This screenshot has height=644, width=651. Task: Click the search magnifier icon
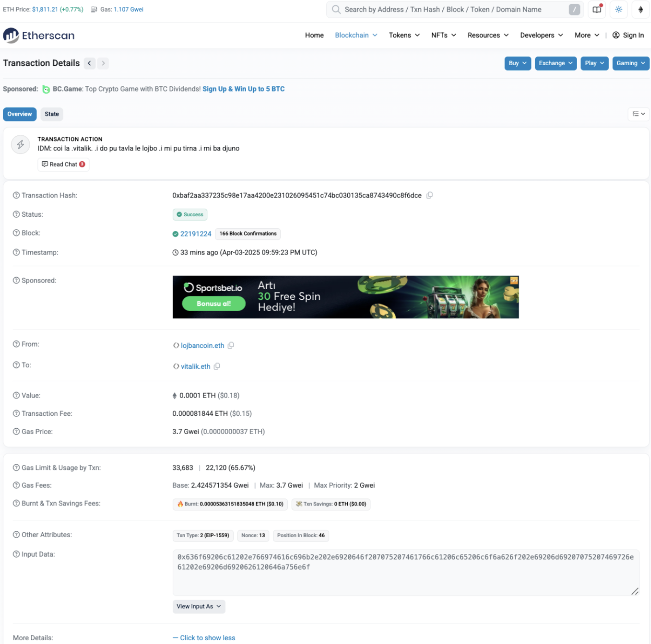click(336, 10)
